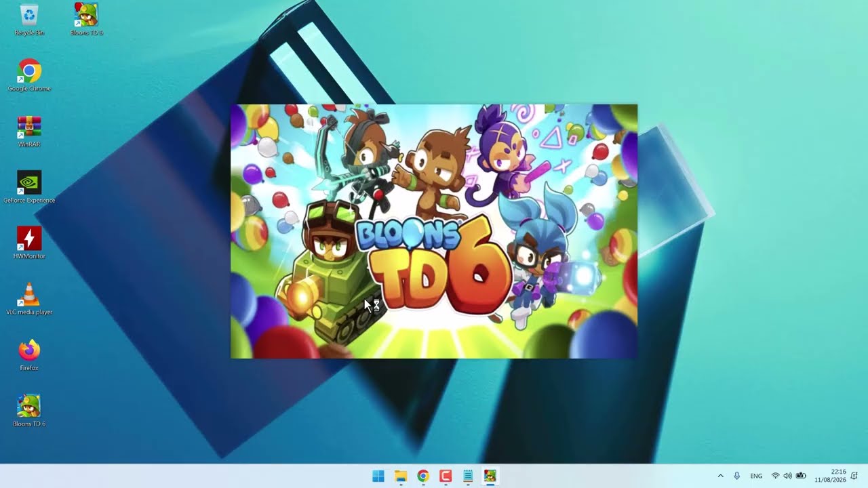Open the Recycle Bin desktop icon
Image resolution: width=868 pixels, height=488 pixels.
coord(29,19)
